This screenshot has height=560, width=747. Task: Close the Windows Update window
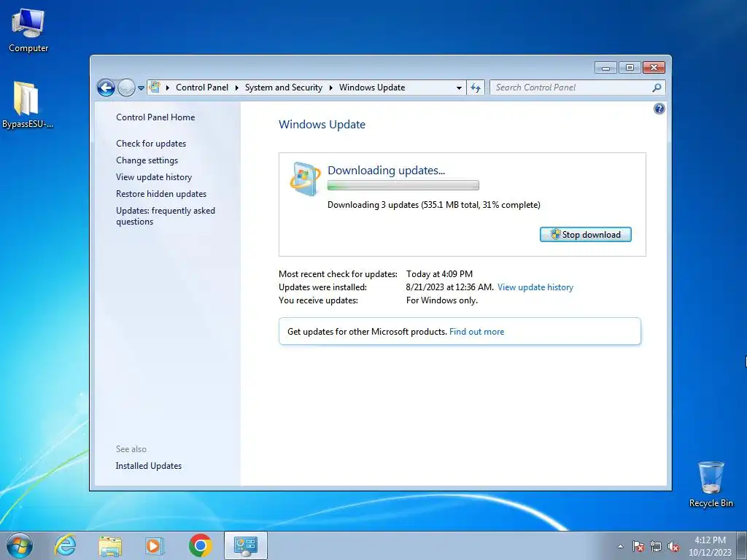point(654,68)
